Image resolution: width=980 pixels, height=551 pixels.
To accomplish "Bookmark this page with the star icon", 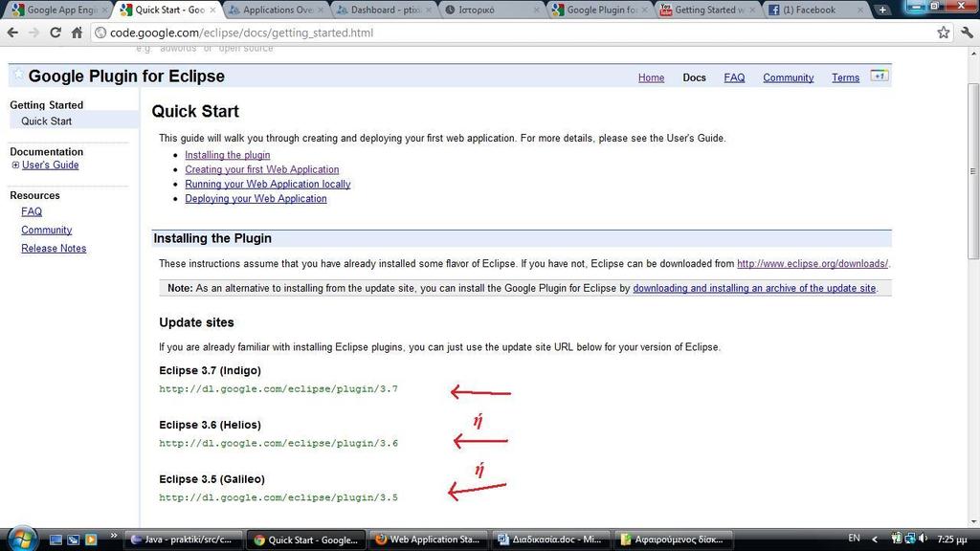I will pos(943,33).
